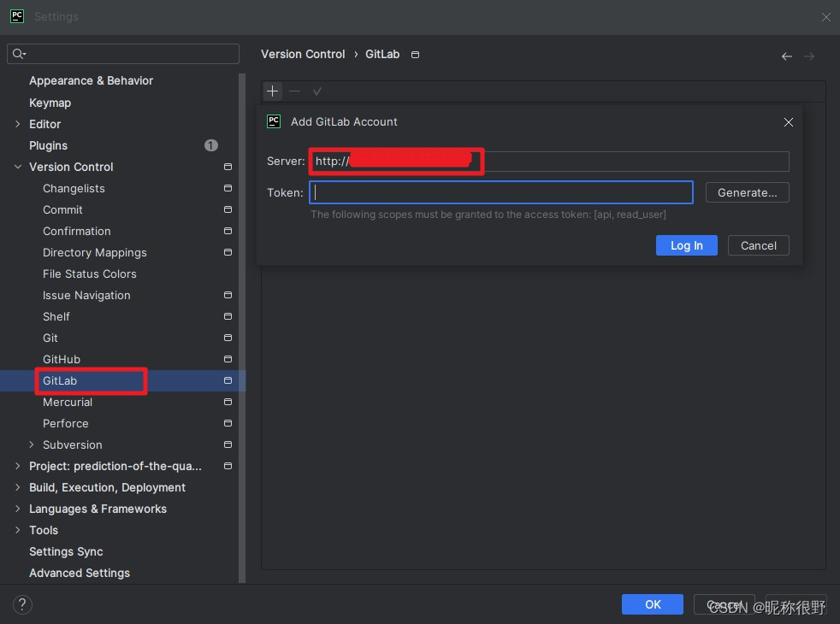Click project icon beside Directory Mappings row
The width and height of the screenshot is (840, 624).
(x=228, y=253)
